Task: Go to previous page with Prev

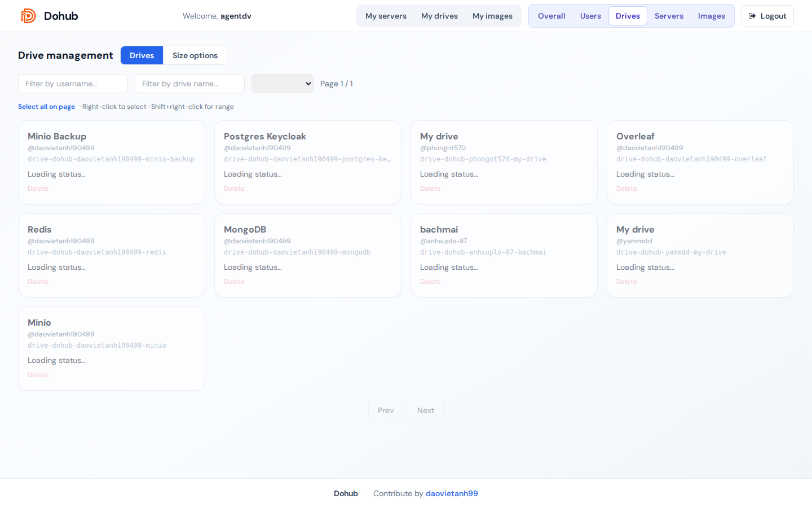Action: [x=386, y=410]
